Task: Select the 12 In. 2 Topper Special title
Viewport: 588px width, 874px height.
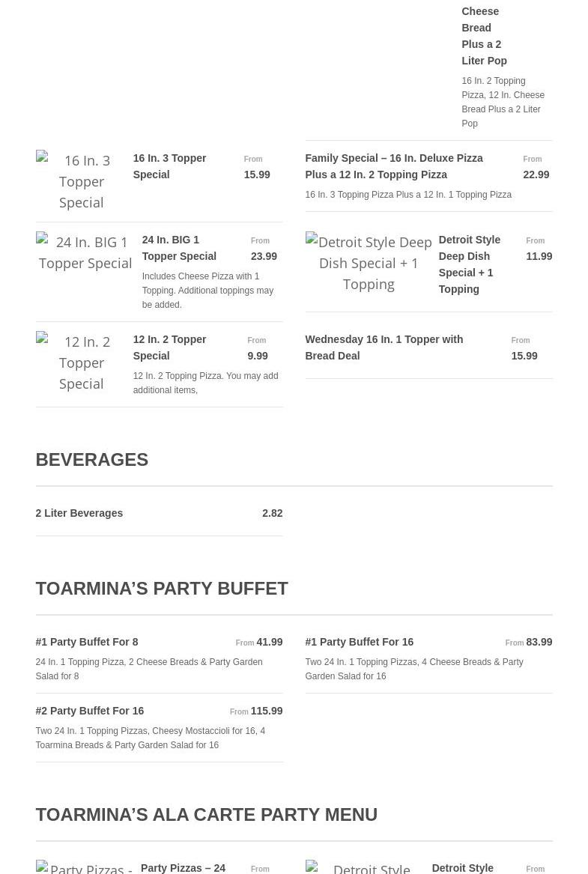Action: [x=169, y=348]
